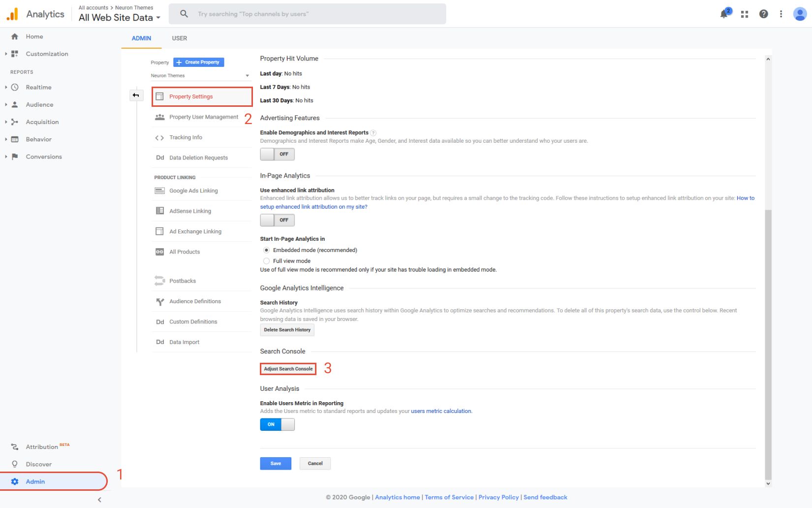The width and height of the screenshot is (812, 508).
Task: Click the Adjust Search Console button
Action: pyautogui.click(x=287, y=368)
